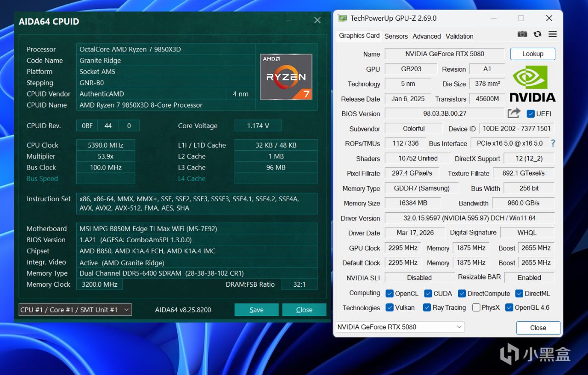This screenshot has height=375, width=588.
Task: Click the Memory Type value GDDR7 (Samsung)
Action: click(421, 188)
